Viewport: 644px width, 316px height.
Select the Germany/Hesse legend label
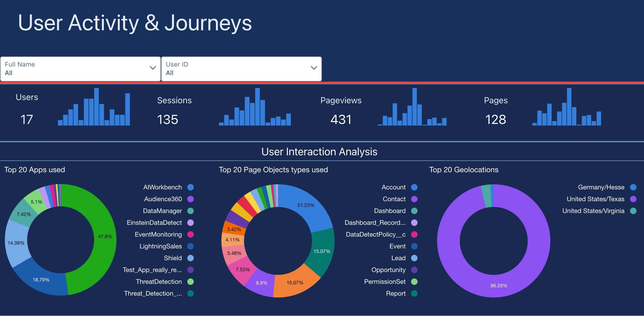pyautogui.click(x=601, y=187)
